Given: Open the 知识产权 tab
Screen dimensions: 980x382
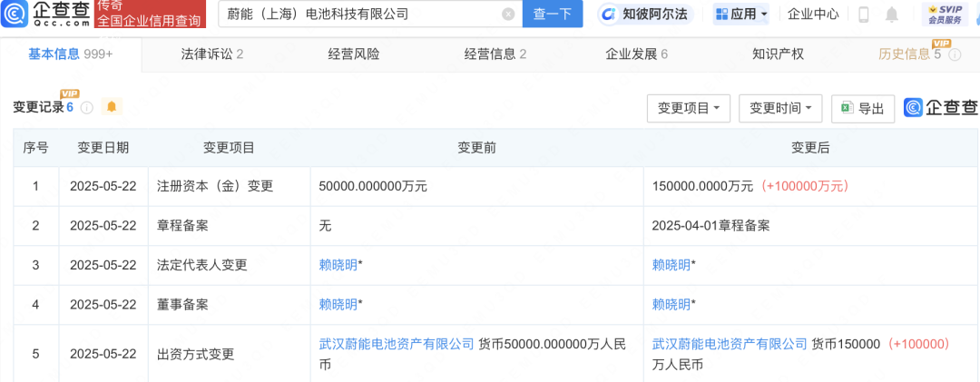Looking at the screenshot, I should (x=778, y=54).
